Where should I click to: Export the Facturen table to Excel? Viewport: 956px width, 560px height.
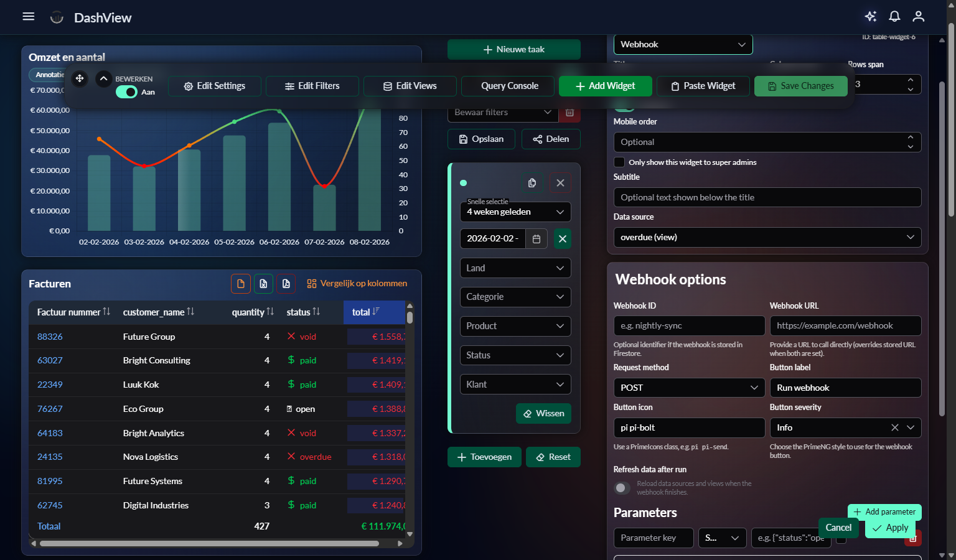(x=263, y=283)
